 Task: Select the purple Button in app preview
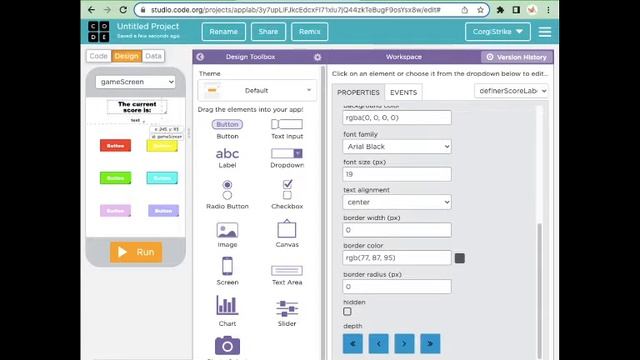[x=163, y=211]
